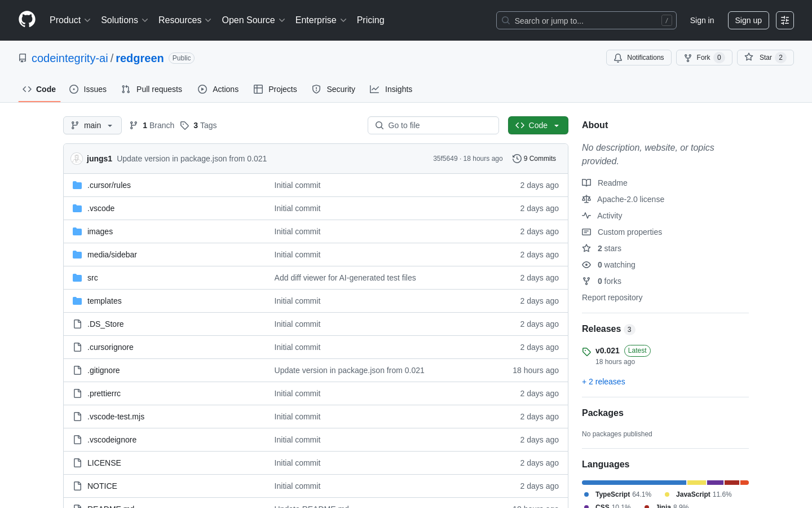
Task: Fork this repository
Action: click(704, 58)
